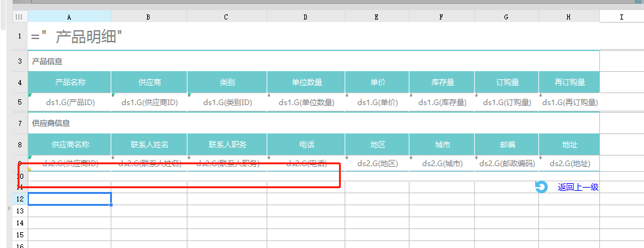The height and width of the screenshot is (248, 644).
Task: Select column I header
Action: [622, 17]
